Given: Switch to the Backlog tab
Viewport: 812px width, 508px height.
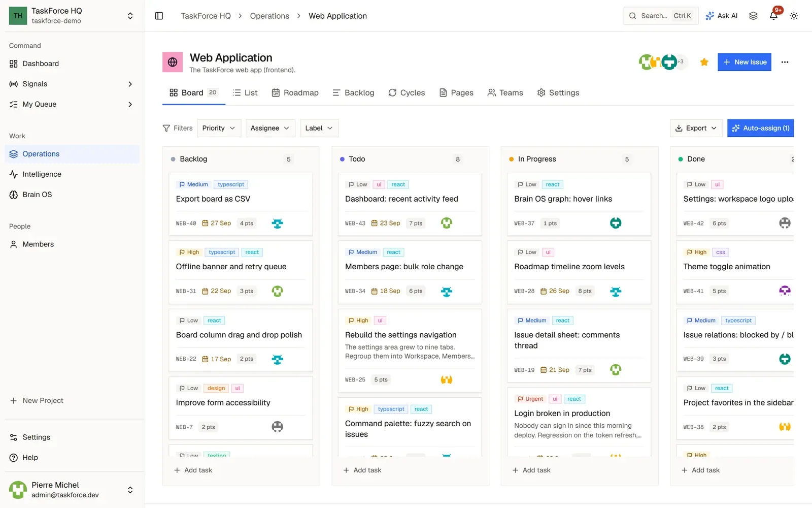Looking at the screenshot, I should 353,92.
